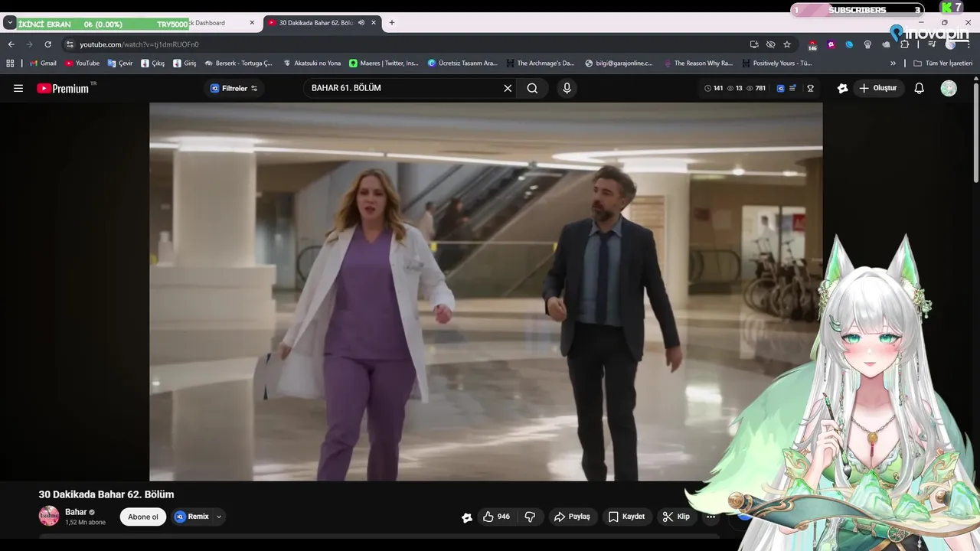This screenshot has width=980, height=551.
Task: Open the Bahar channel name link
Action: (76, 512)
